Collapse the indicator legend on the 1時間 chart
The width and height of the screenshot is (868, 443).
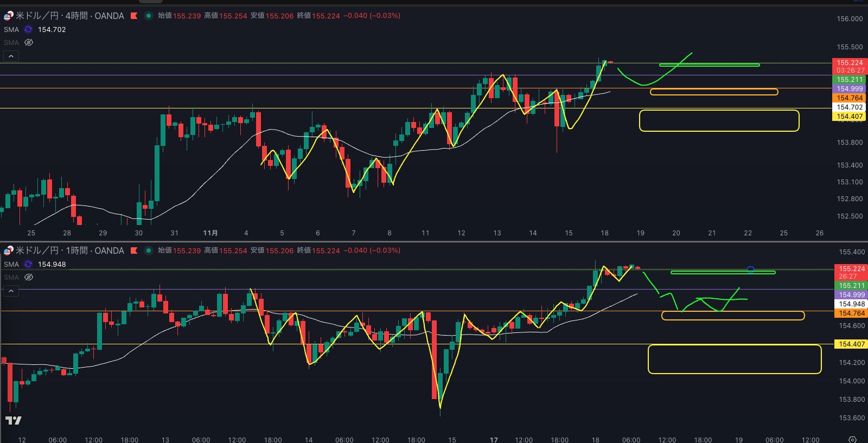tap(11, 291)
